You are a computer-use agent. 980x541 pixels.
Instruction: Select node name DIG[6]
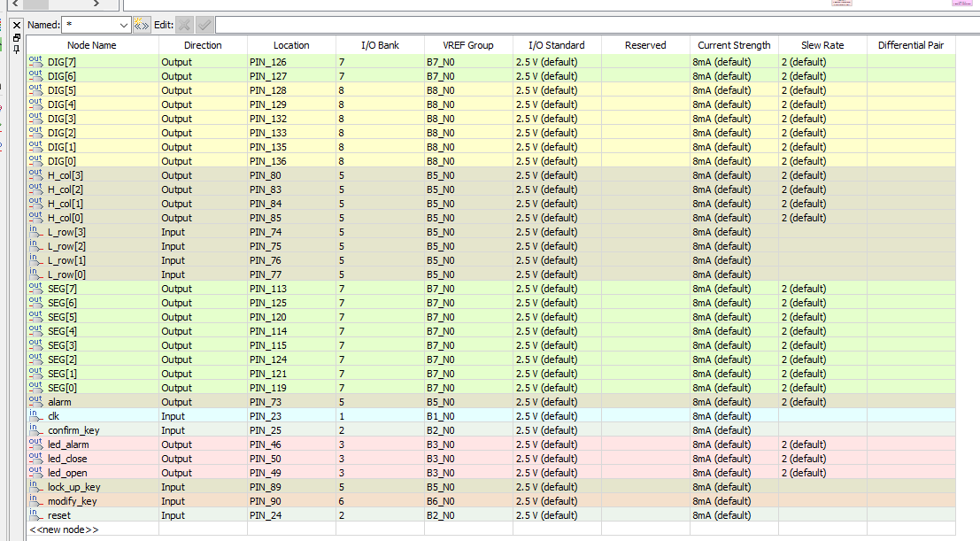[x=62, y=76]
